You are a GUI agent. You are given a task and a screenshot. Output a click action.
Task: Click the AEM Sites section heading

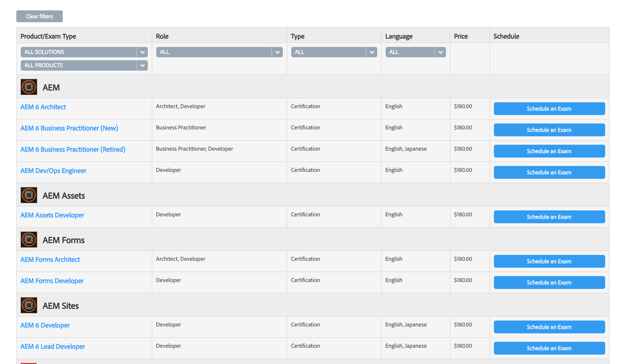coord(61,306)
